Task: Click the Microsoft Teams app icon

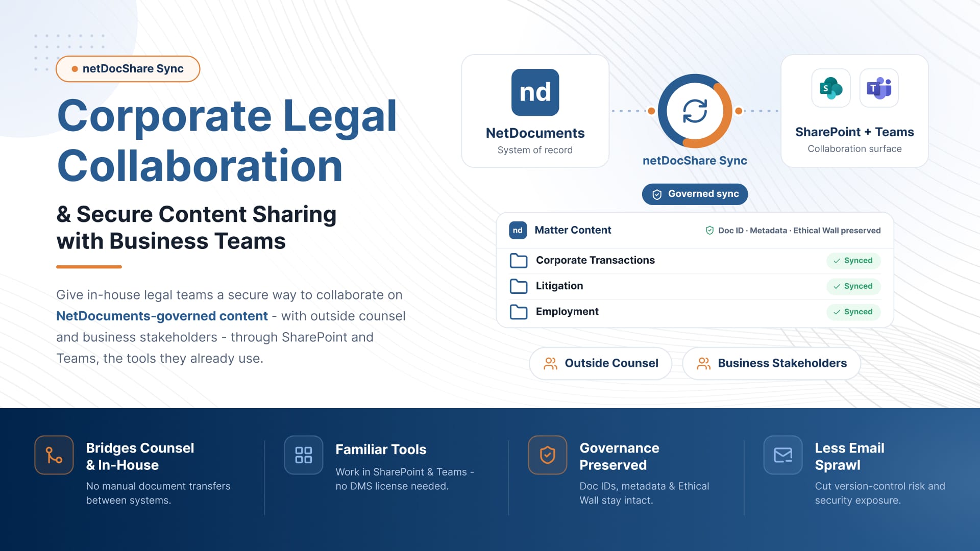Action: [879, 88]
